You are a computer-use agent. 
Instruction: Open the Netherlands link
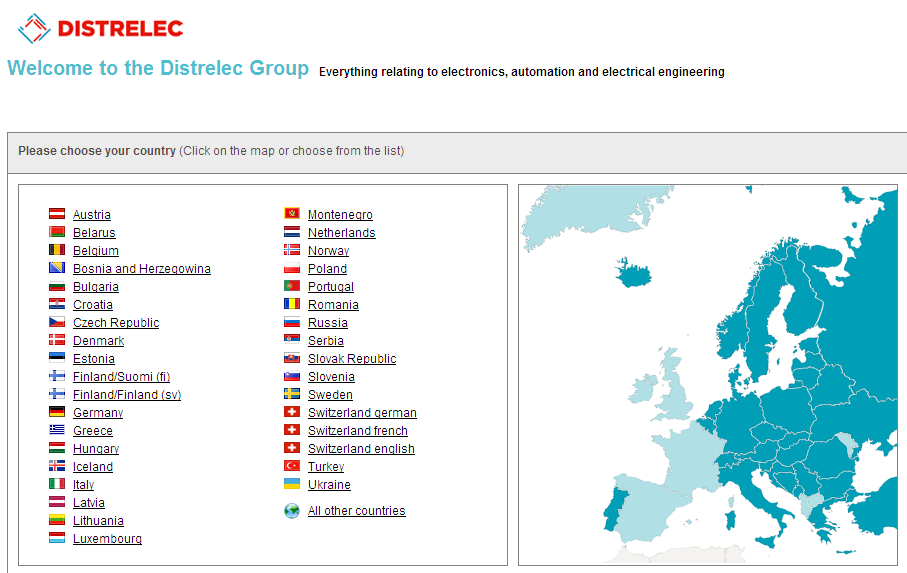tap(342, 232)
